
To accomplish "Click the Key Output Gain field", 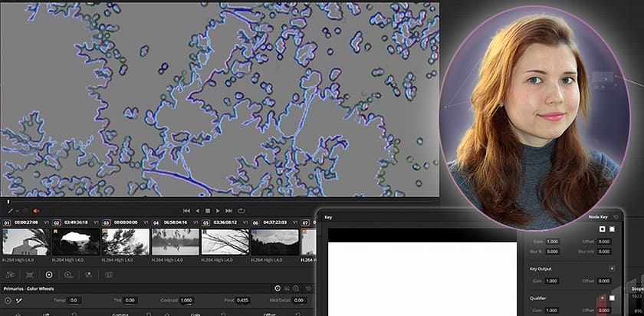I will pyautogui.click(x=552, y=281).
